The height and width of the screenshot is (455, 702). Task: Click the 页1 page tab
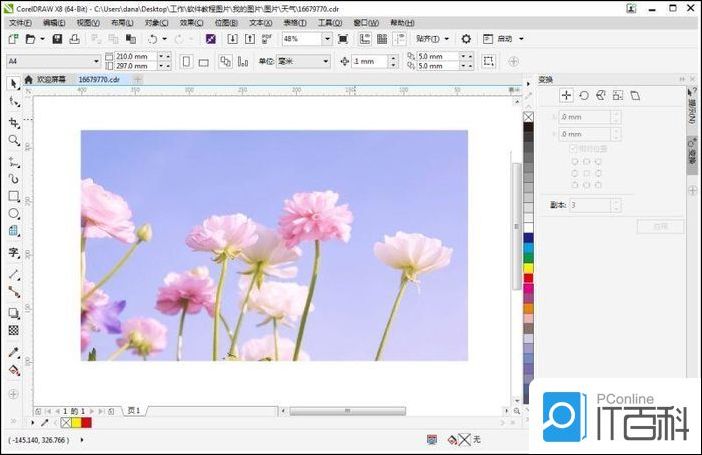[x=134, y=411]
